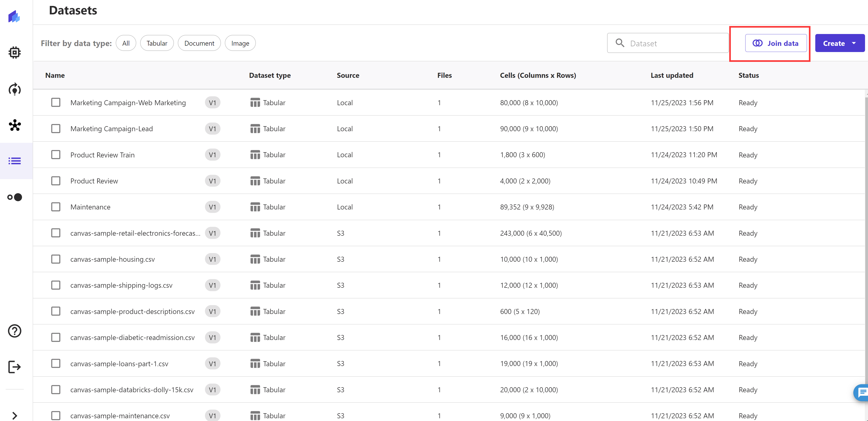Viewport: 868px width, 421px height.
Task: Click the Dataset type column header
Action: 270,75
